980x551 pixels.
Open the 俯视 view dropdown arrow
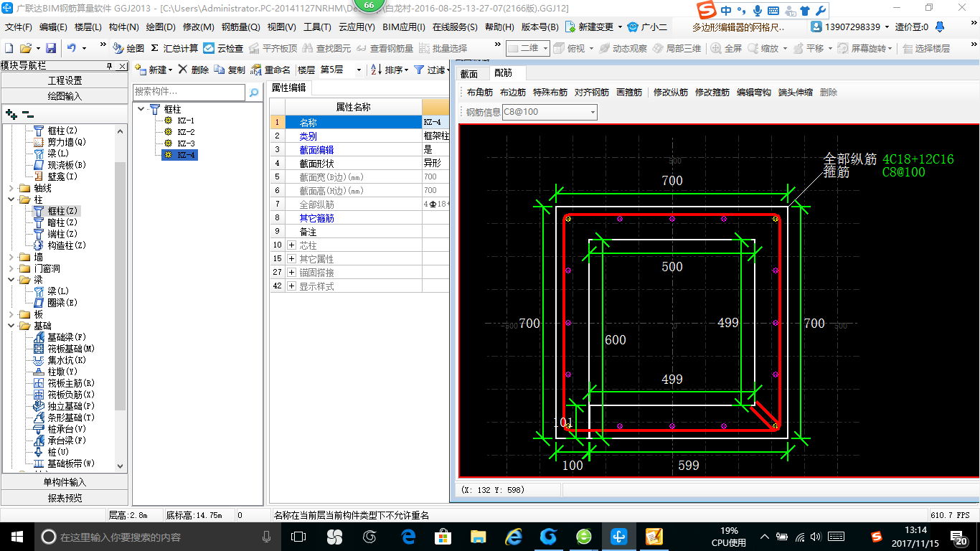[x=590, y=48]
